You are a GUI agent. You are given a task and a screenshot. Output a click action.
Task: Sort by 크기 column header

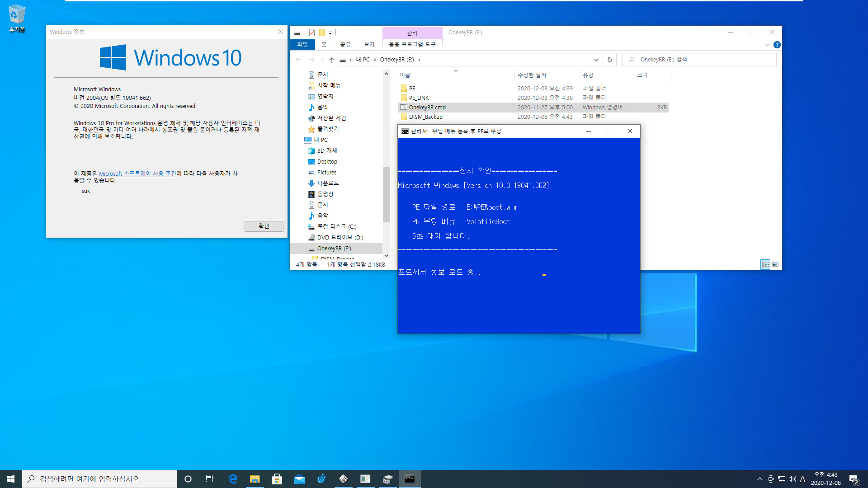coord(651,75)
